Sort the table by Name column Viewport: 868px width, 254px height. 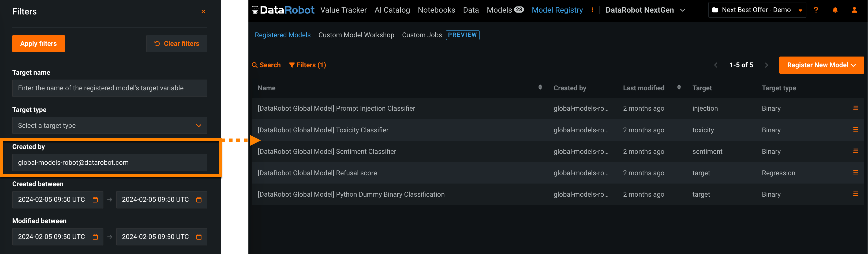click(x=540, y=88)
